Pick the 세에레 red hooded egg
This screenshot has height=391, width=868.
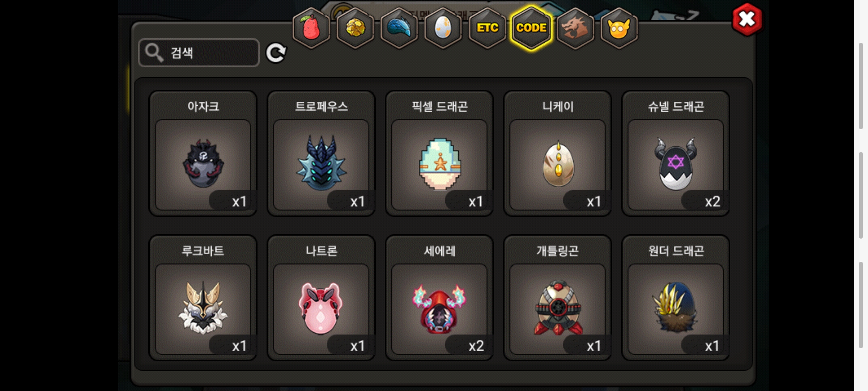pyautogui.click(x=439, y=298)
